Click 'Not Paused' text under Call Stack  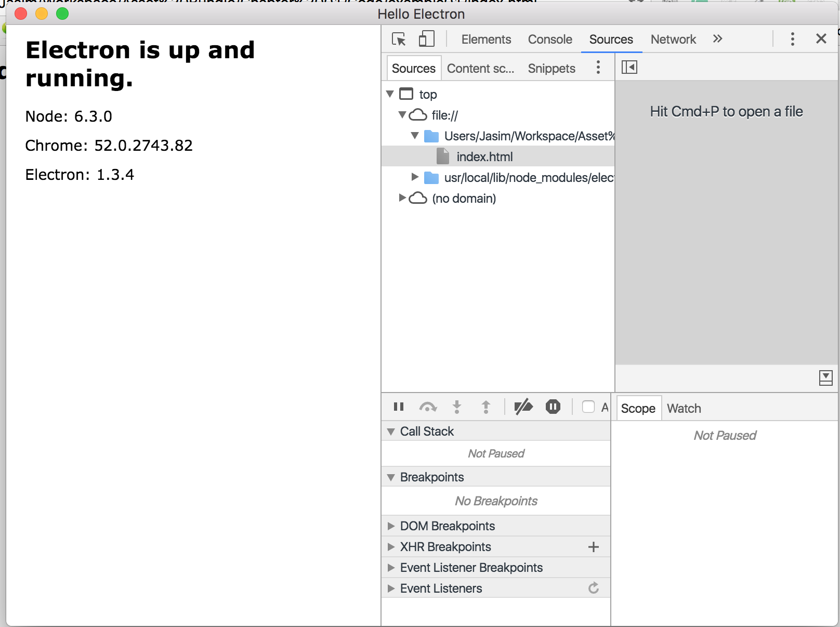click(496, 453)
